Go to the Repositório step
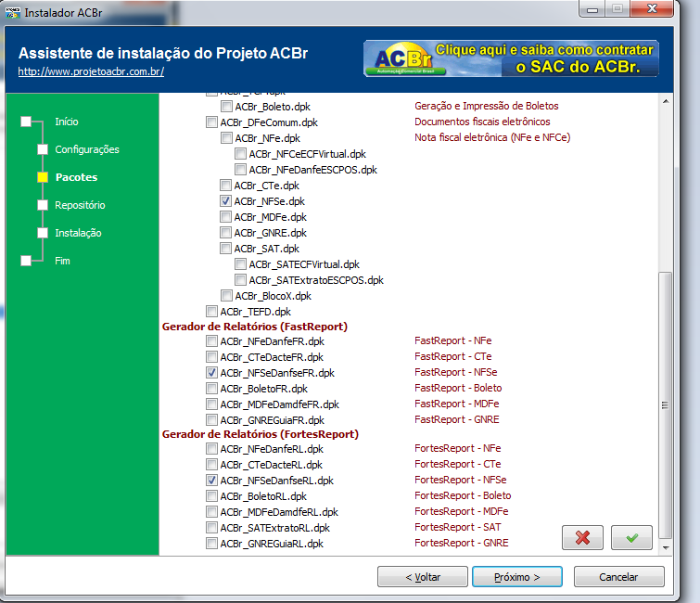 pyautogui.click(x=80, y=205)
